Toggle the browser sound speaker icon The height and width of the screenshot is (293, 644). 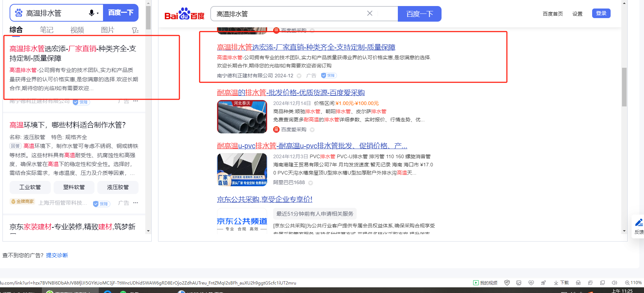614,283
